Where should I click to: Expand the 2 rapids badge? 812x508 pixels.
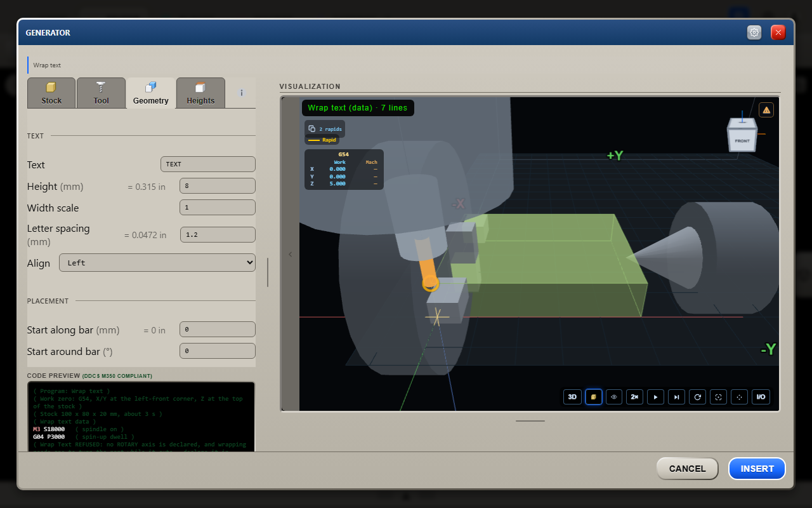pos(325,129)
